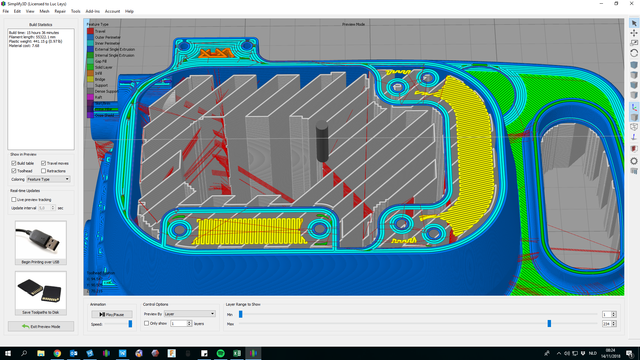Click the first blue cube view icon

click(x=633, y=65)
